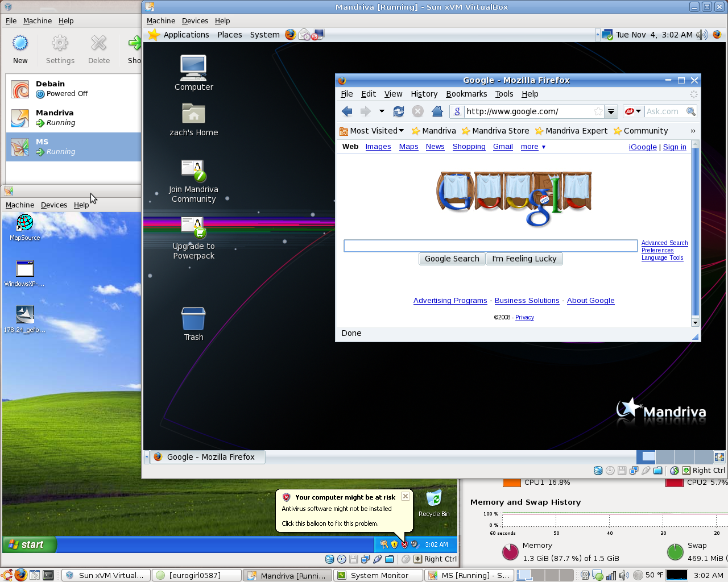
Task: Click Ubuntu logo in host bottom panel
Action: pyautogui.click(x=7, y=575)
